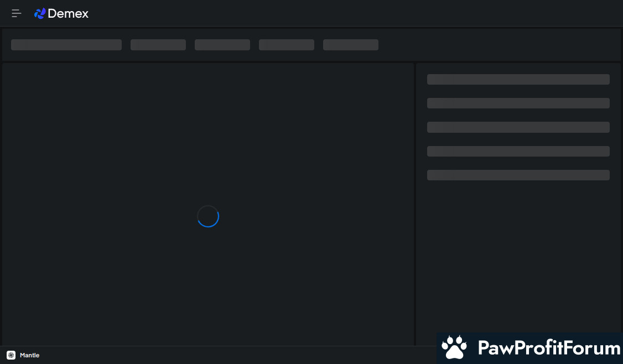Click the widest loading placeholder in top bar

(66, 45)
